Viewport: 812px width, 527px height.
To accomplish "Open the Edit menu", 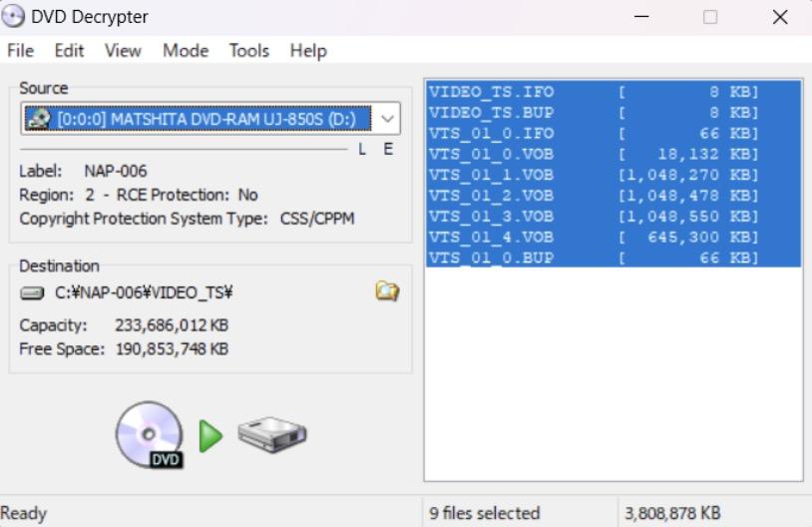I will pyautogui.click(x=69, y=51).
